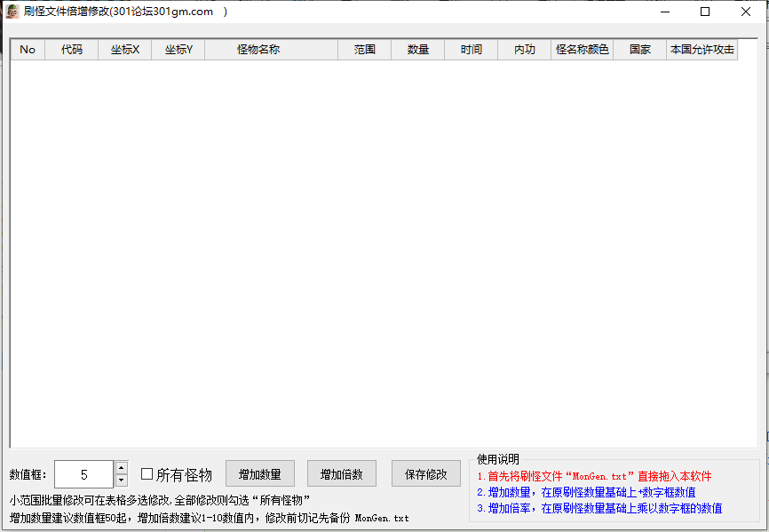The height and width of the screenshot is (532, 769).
Task: Click the 怪名称颜色 column header
Action: [x=583, y=50]
